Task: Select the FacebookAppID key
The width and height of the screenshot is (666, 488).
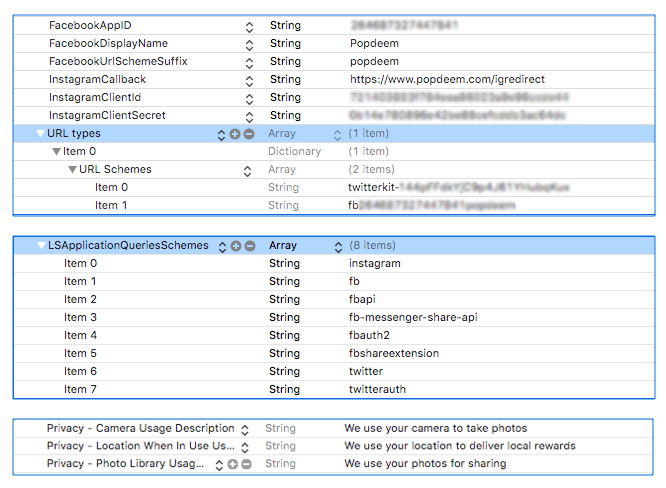Action: coord(90,25)
